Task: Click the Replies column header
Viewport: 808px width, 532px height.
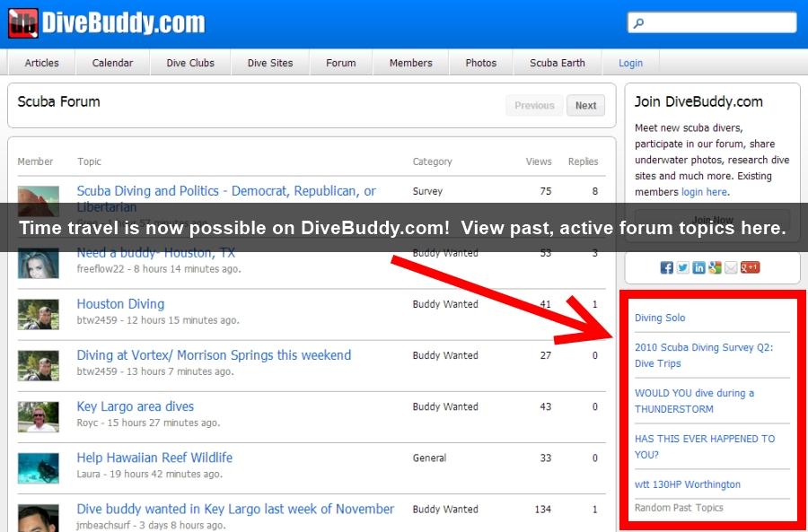Action: 583,161
